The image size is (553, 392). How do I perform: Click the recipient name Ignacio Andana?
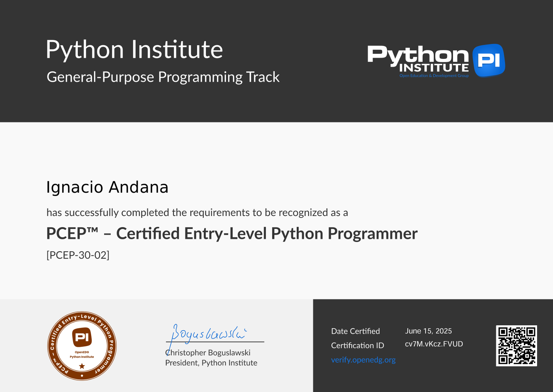[107, 187]
